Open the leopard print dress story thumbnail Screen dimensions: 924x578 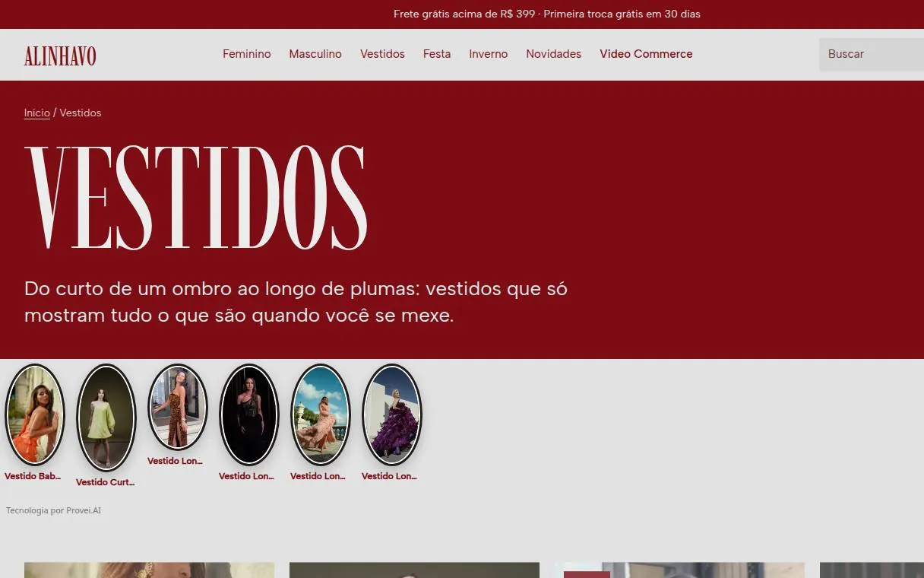tap(178, 407)
